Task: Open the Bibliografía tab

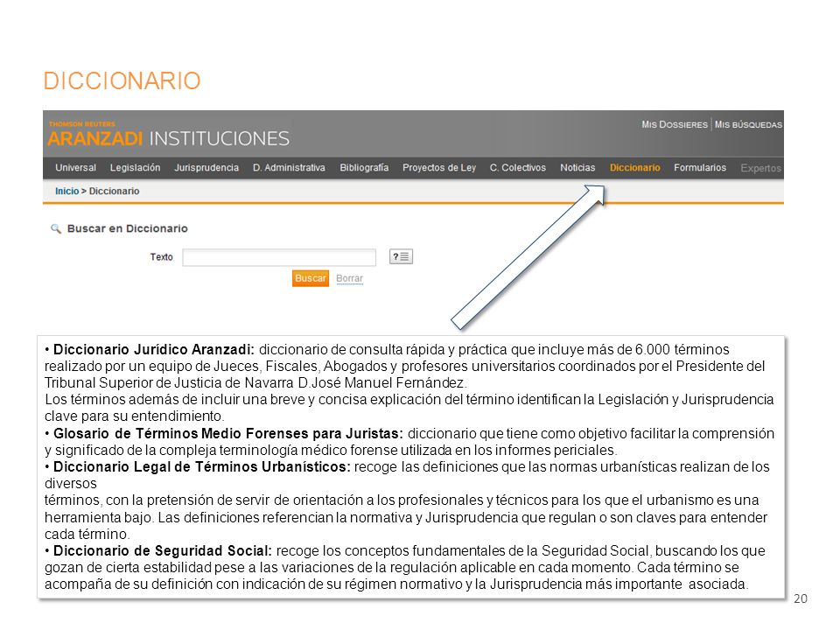Action: (x=364, y=168)
